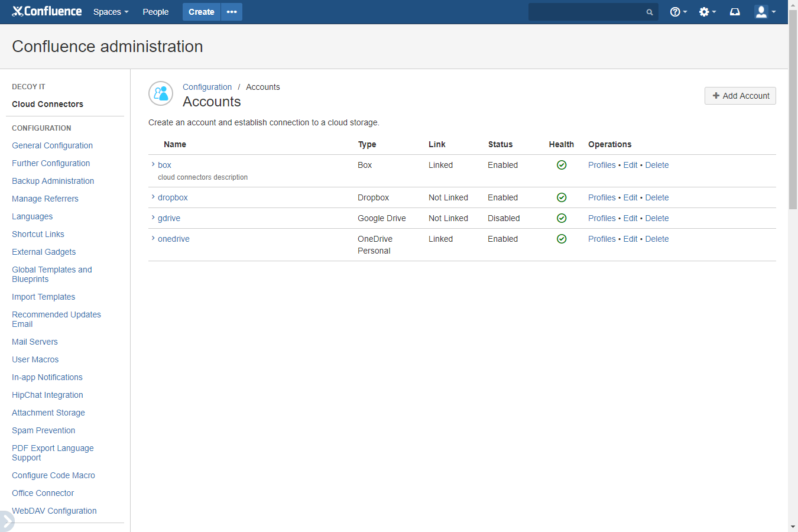Open User Macros
The width and height of the screenshot is (798, 532).
[x=35, y=359]
